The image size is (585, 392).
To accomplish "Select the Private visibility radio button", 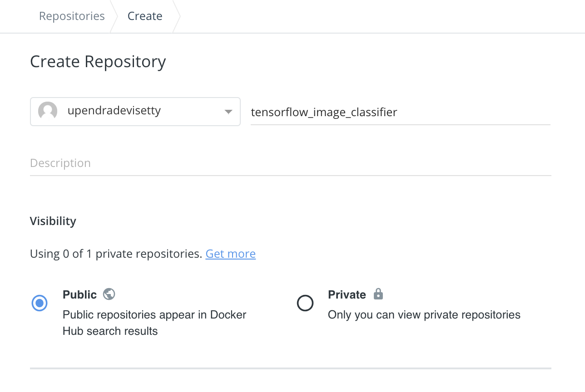I will (x=305, y=303).
